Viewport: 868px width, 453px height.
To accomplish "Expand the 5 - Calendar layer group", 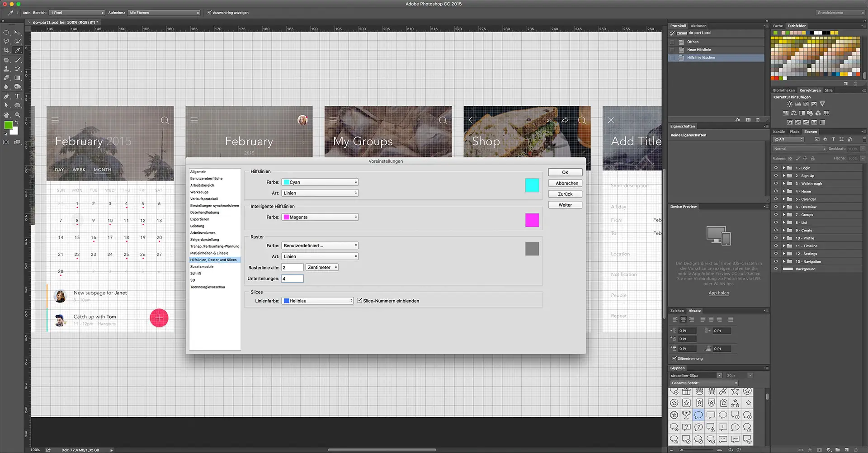I will 784,199.
